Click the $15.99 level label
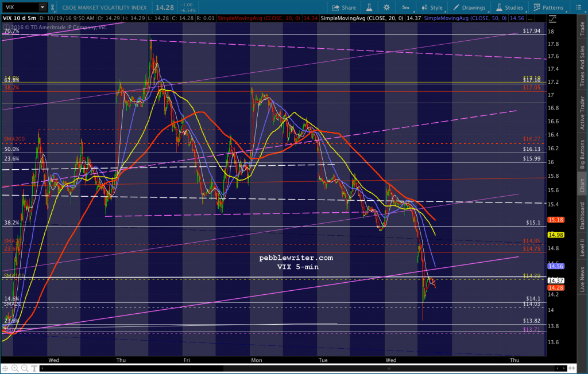This screenshot has height=374, width=588. click(x=531, y=158)
